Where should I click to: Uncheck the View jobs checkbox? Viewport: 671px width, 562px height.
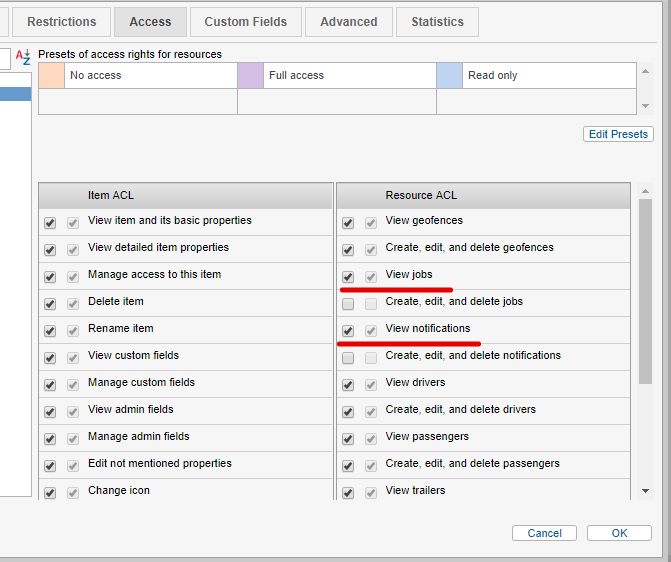click(x=348, y=276)
